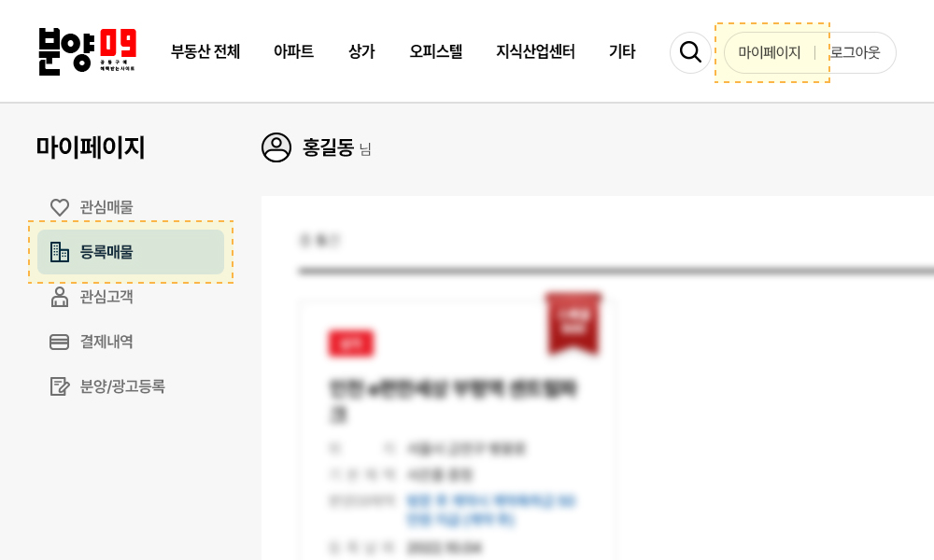Screen dimensions: 934x560
Task: Open the 기타 menu
Action: click(x=622, y=51)
